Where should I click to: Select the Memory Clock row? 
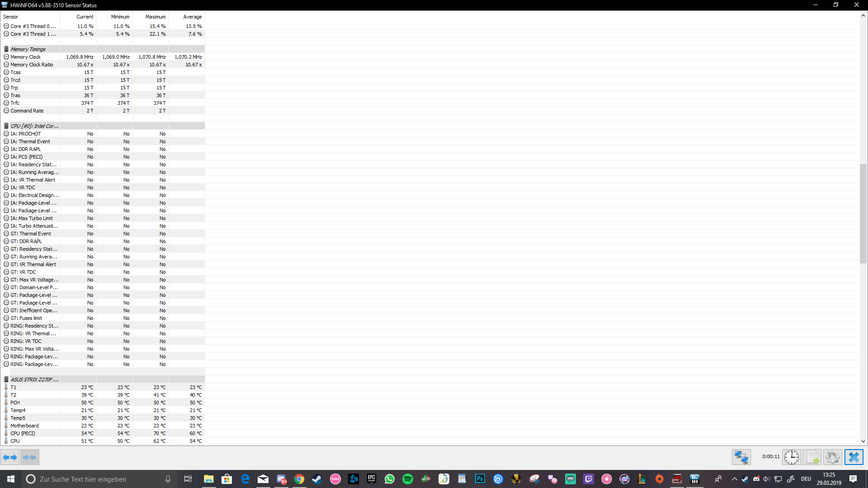coord(26,57)
